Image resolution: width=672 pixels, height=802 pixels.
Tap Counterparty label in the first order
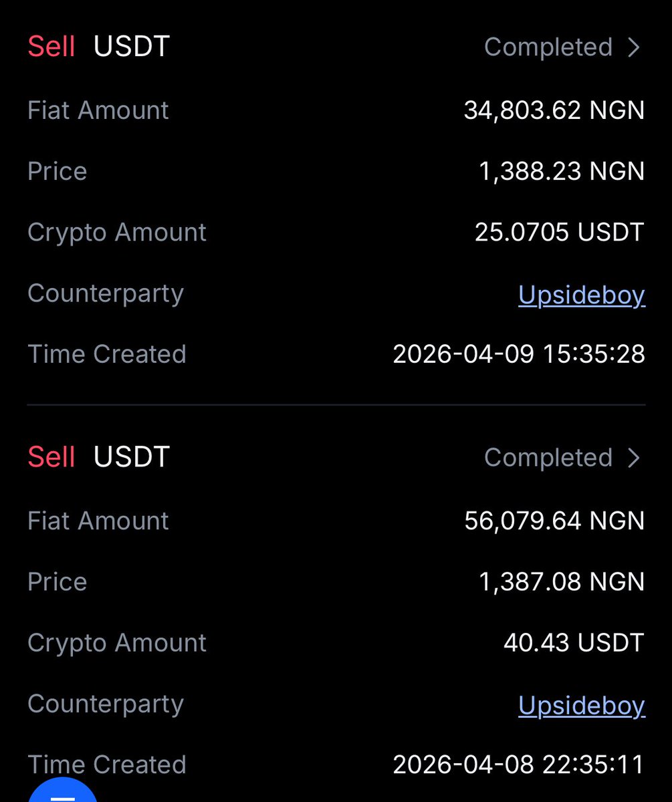106,293
